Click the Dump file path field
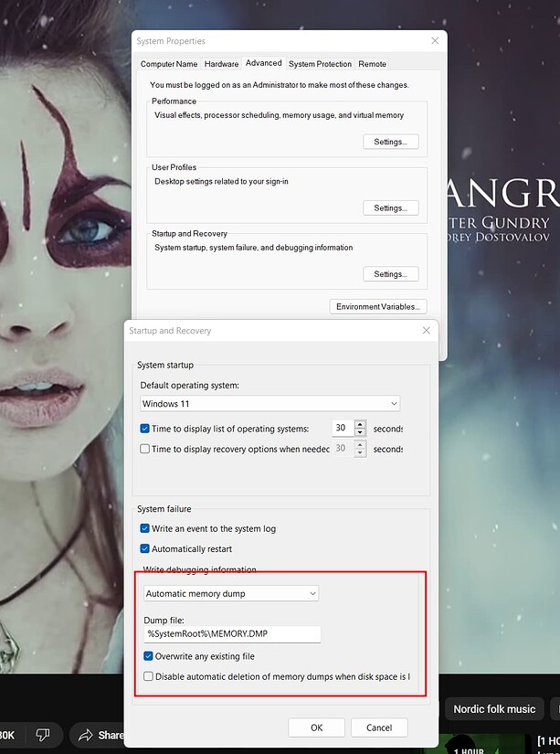The height and width of the screenshot is (754, 560). (232, 633)
